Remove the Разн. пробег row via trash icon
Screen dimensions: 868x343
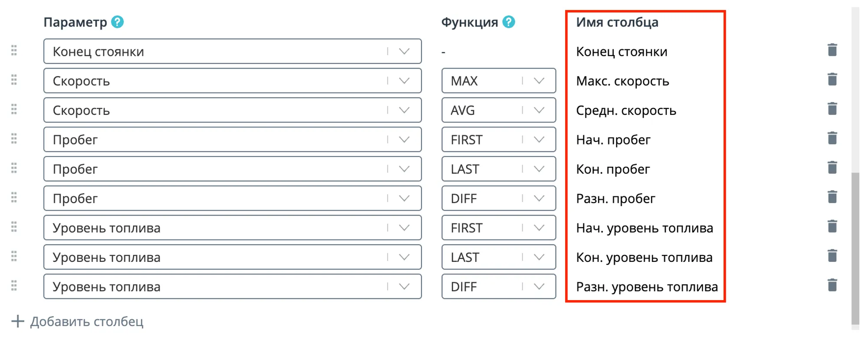(832, 197)
